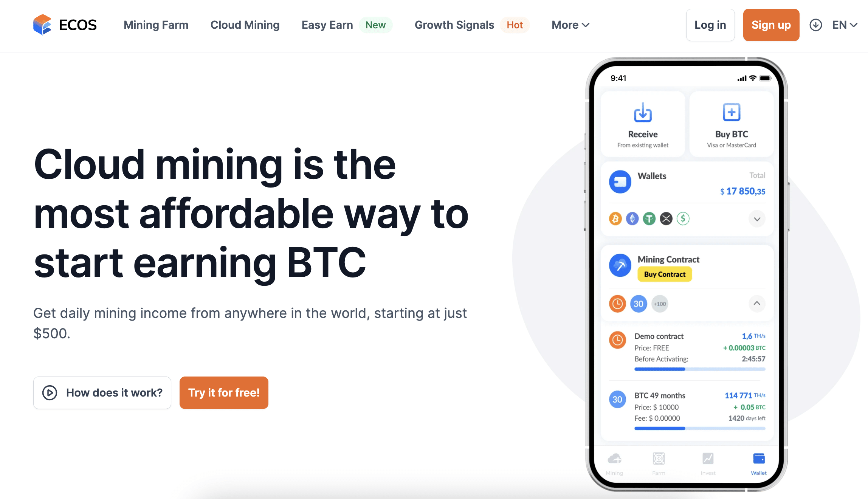868x499 pixels.
Task: Click the Mining pickaxe contract icon
Action: point(621,266)
